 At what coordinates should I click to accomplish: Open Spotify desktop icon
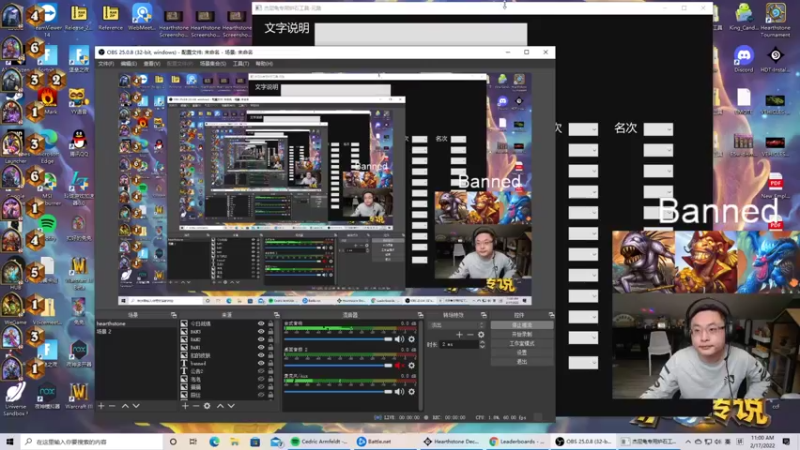coord(47,226)
